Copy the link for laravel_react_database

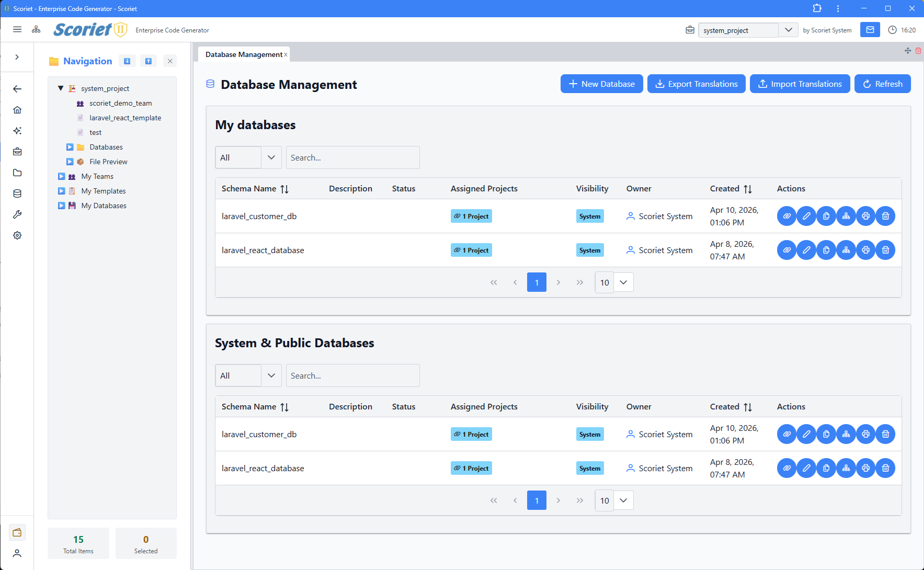click(x=786, y=250)
